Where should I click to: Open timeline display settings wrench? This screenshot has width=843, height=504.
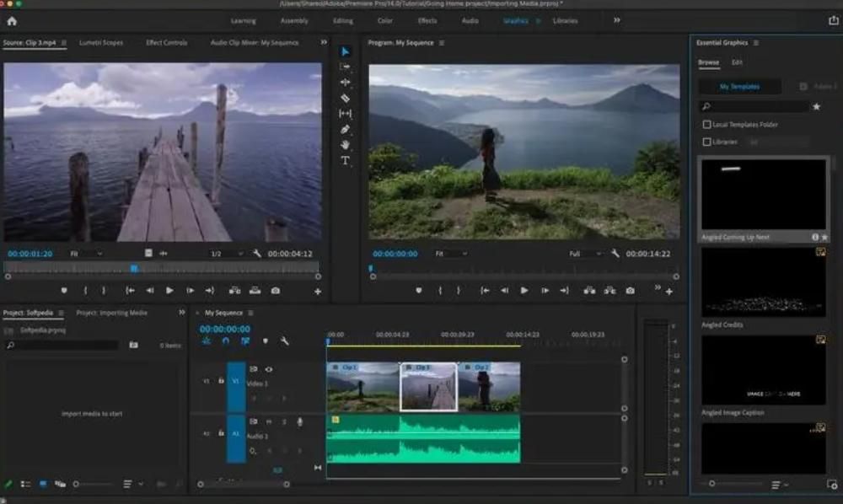[284, 340]
